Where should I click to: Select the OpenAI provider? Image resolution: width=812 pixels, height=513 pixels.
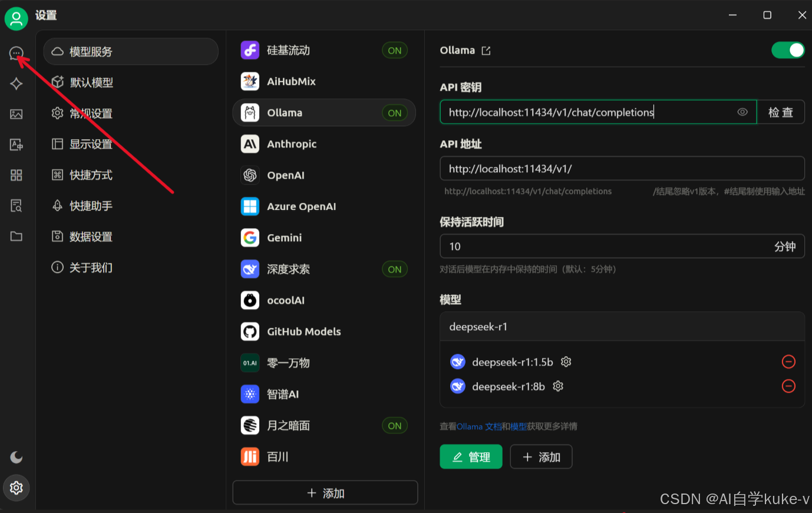pos(324,175)
